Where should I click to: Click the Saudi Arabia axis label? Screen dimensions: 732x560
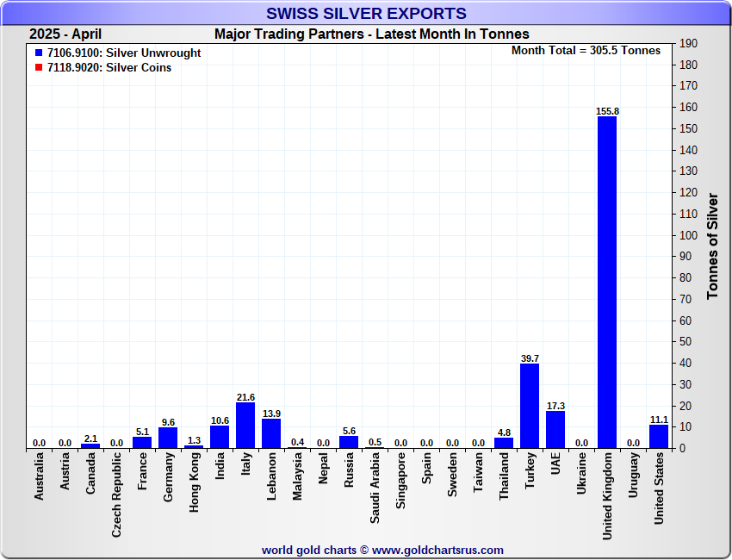[375, 488]
